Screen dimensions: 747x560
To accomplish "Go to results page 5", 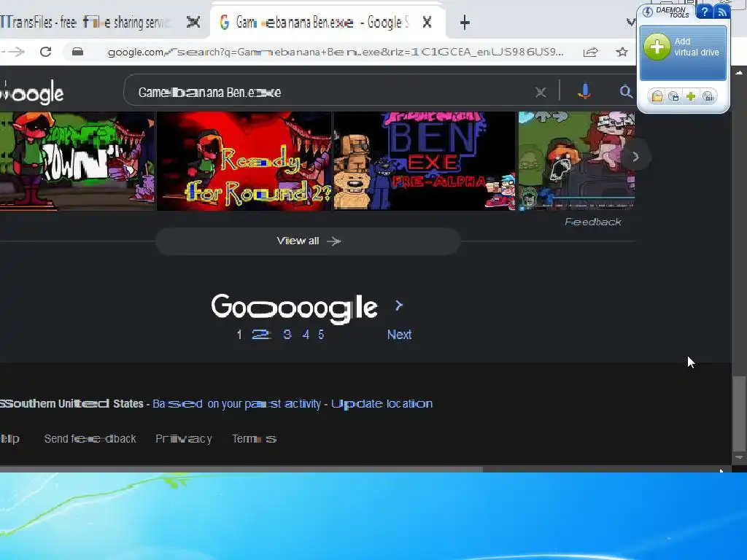I will coord(321,335).
